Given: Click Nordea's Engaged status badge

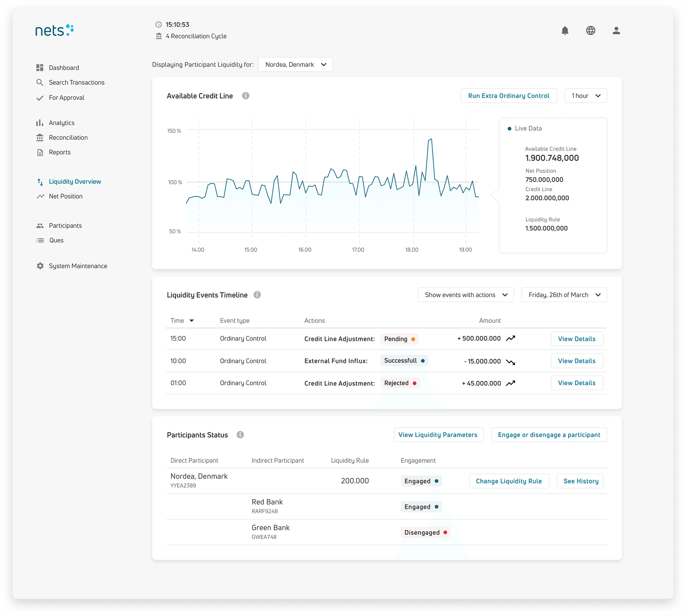Looking at the screenshot, I should [x=421, y=481].
